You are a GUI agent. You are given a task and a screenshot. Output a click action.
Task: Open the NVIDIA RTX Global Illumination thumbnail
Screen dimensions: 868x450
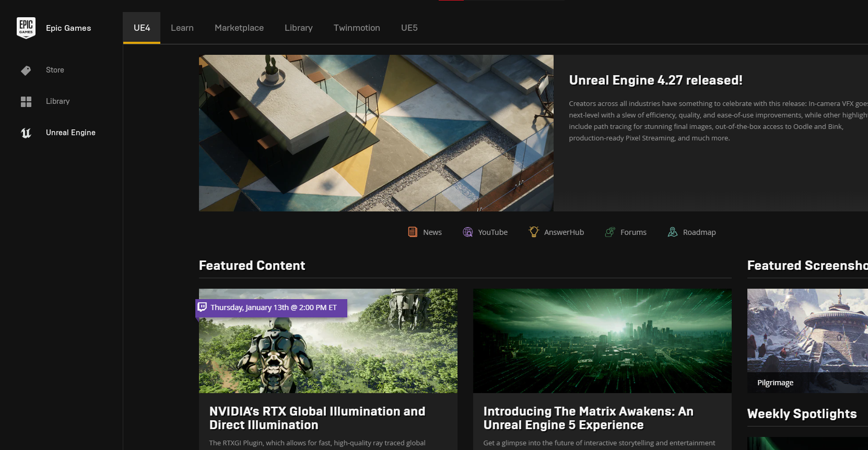[328, 341]
